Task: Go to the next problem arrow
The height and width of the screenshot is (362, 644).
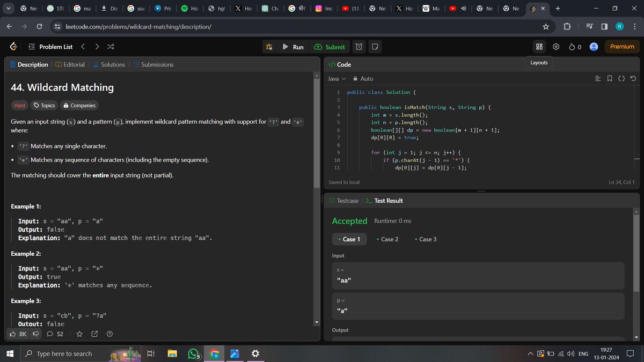Action: 97,47
